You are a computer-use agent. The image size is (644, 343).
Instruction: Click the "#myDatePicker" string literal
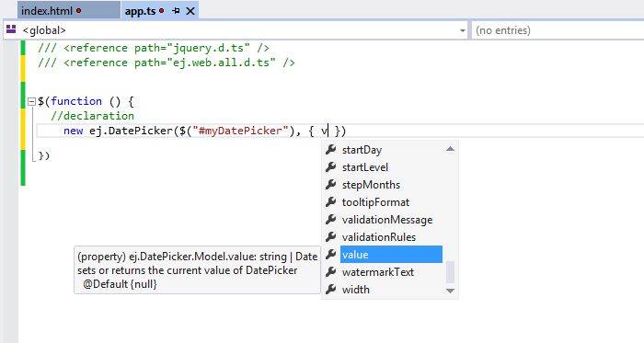tap(240, 131)
